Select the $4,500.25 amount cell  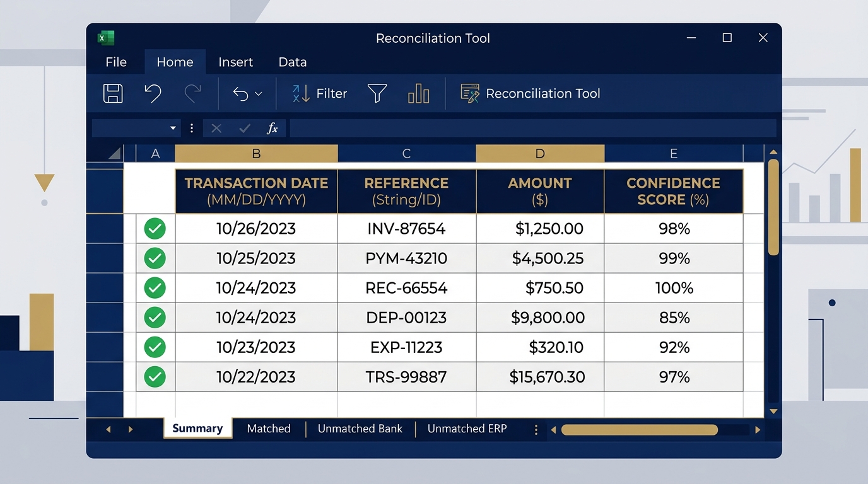(540, 258)
